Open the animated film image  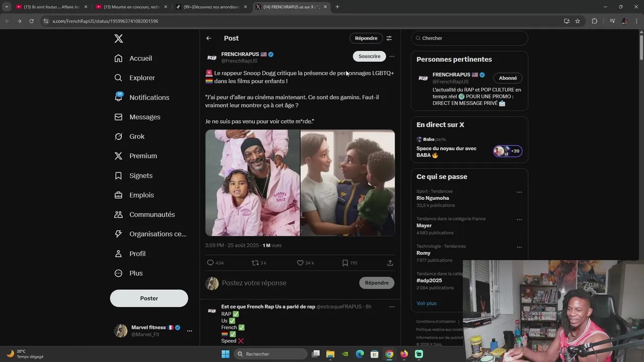point(348,183)
